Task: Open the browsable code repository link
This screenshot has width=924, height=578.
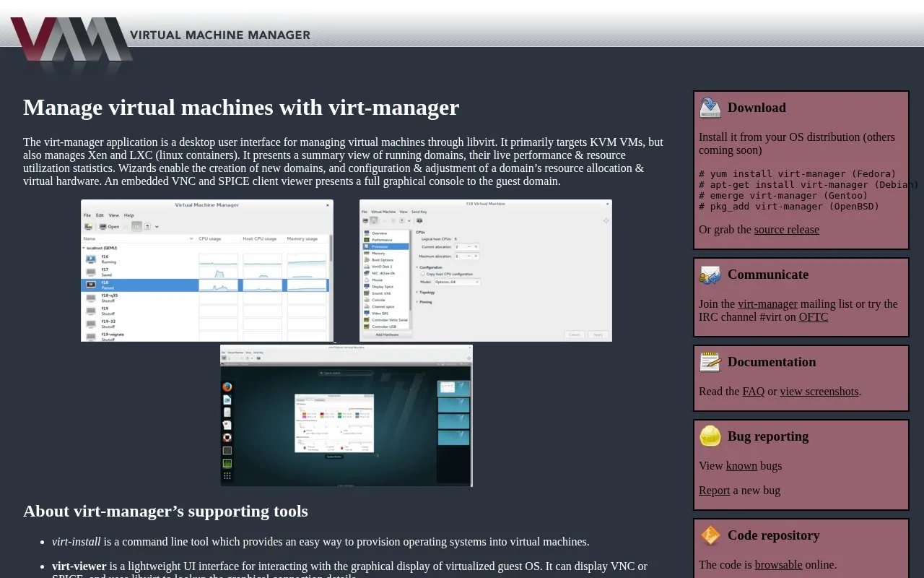Action: tap(778, 565)
